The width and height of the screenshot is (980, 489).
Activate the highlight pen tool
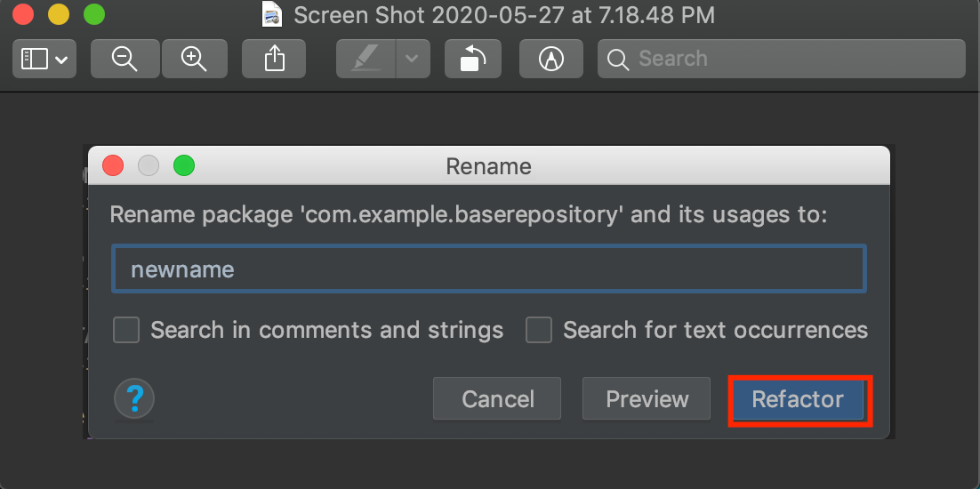point(365,59)
